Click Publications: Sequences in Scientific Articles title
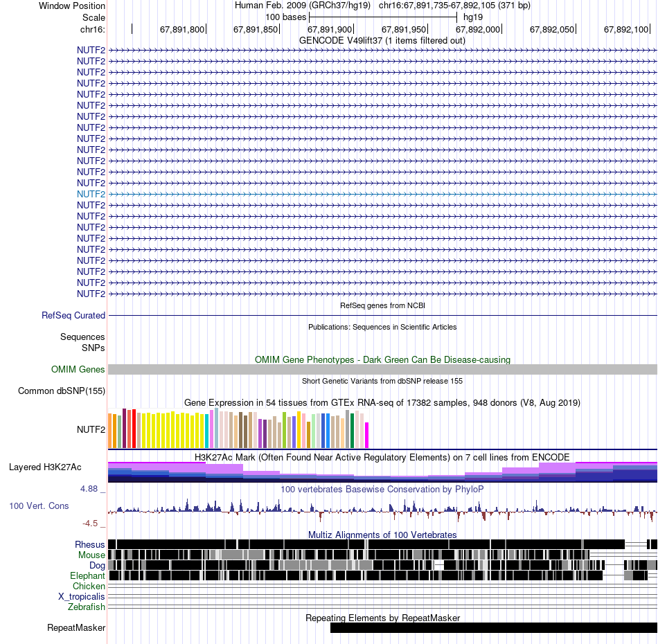The image size is (658, 644). [382, 327]
